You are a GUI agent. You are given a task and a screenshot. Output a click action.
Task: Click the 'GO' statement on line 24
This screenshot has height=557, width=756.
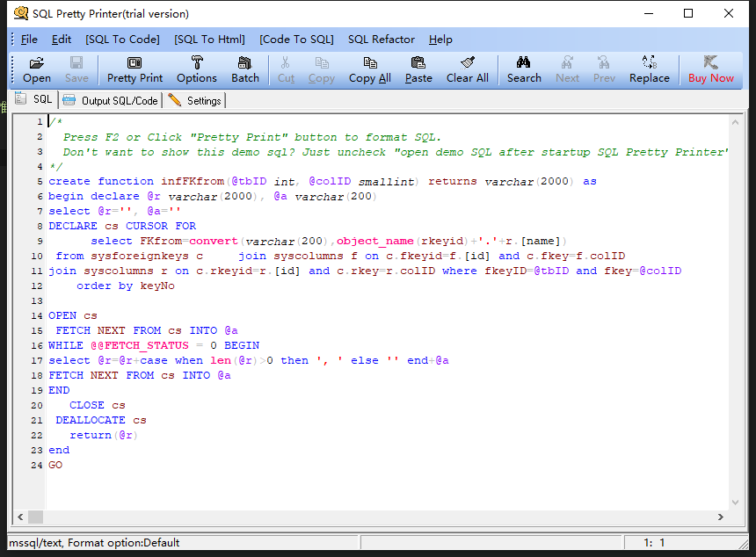pos(55,465)
